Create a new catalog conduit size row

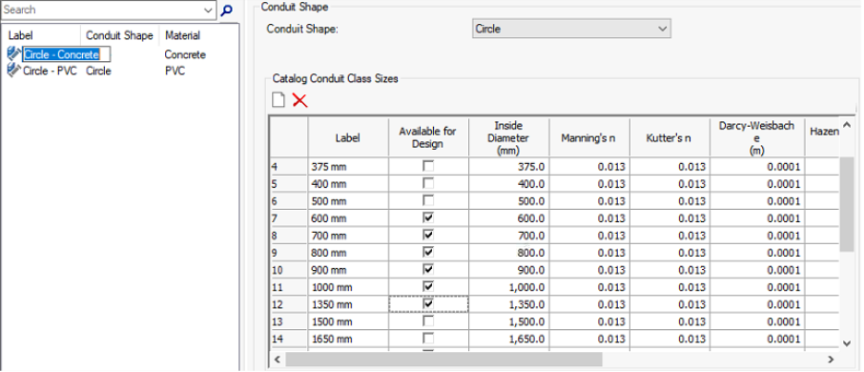click(x=279, y=100)
